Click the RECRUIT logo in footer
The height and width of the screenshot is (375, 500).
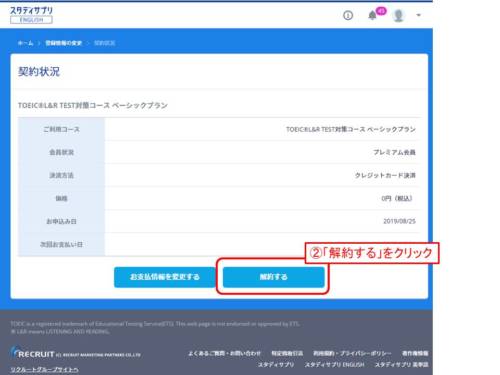(32, 353)
